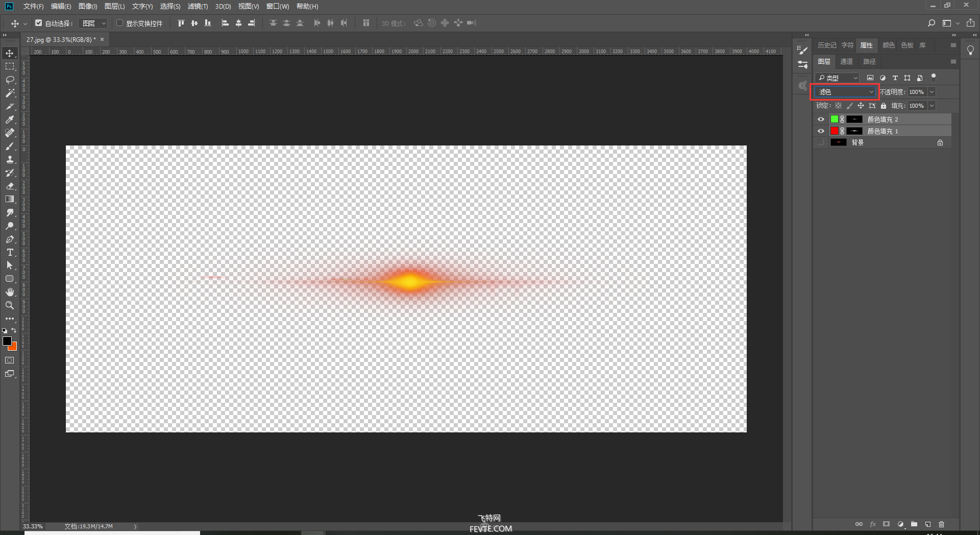The height and width of the screenshot is (535, 980).
Task: Open the brush presets panel icon
Action: (803, 64)
